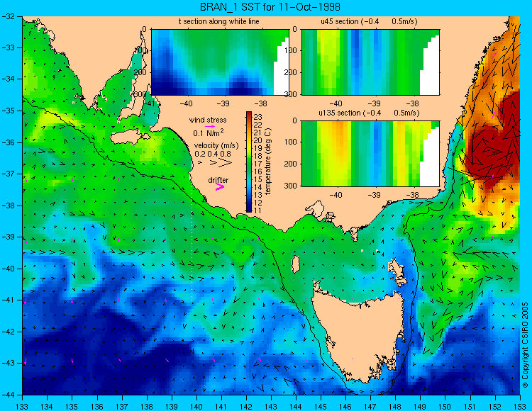
Task: Click the -38 tick under the u45 section plot
Action: pos(412,103)
